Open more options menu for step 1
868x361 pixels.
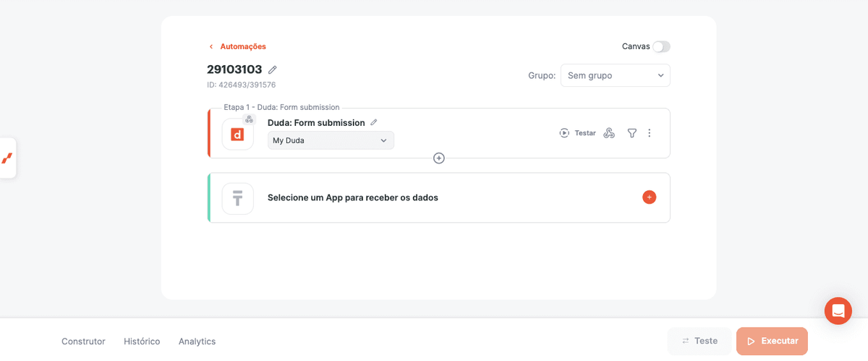649,133
